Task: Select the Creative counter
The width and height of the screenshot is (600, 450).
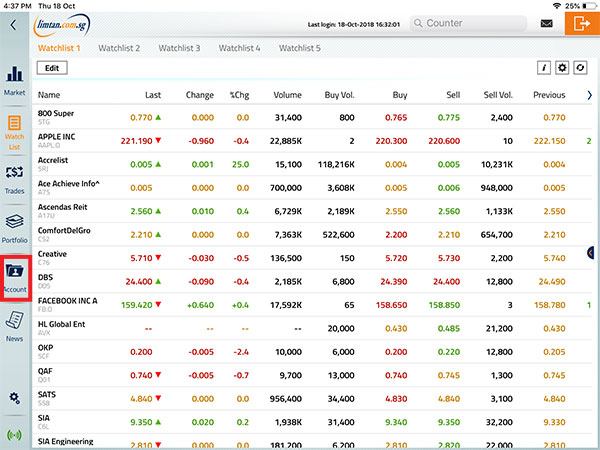Action: pyautogui.click(x=52, y=254)
